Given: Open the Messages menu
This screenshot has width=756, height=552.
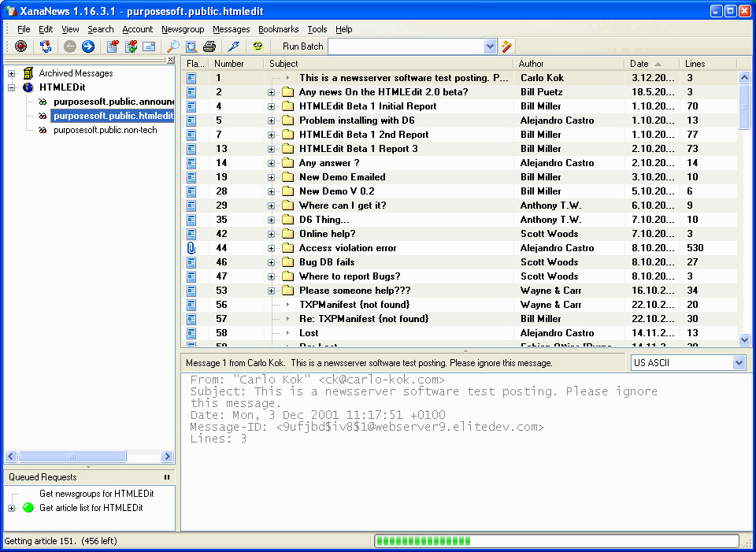Looking at the screenshot, I should coord(232,29).
